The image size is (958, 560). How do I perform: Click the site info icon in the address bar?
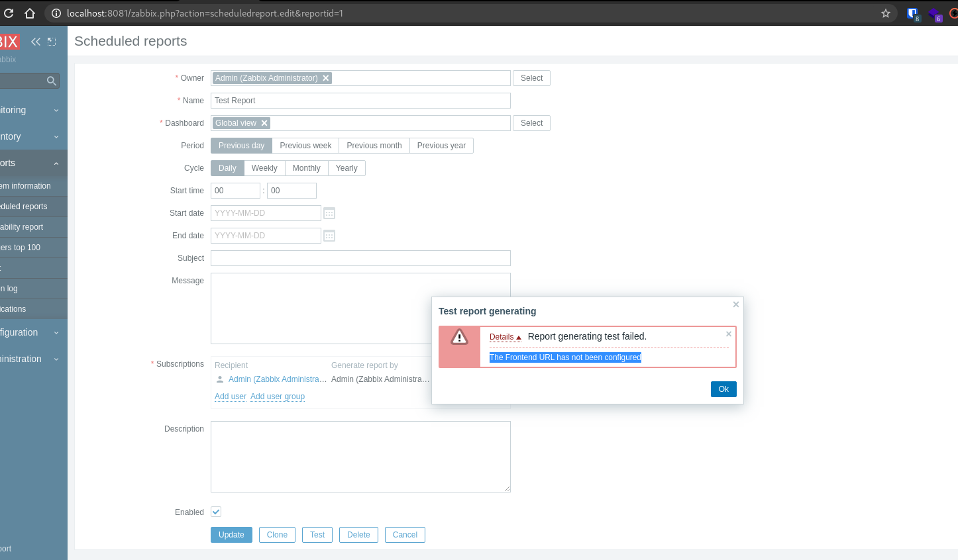pyautogui.click(x=56, y=13)
